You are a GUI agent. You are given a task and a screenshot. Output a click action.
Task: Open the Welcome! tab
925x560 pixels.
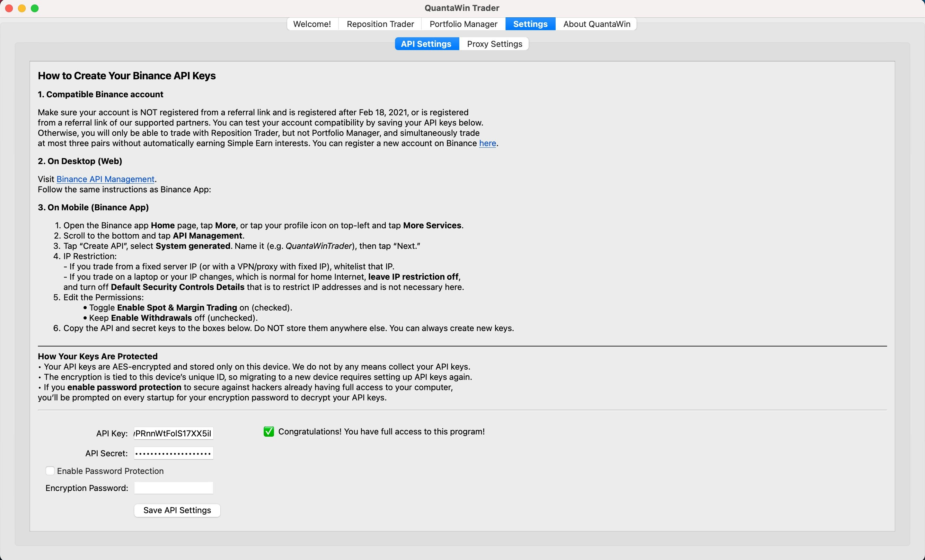(x=312, y=24)
